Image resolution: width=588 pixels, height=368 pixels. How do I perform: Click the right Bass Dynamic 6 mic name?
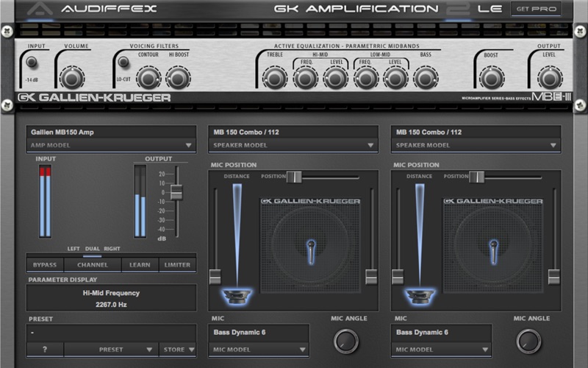pyautogui.click(x=422, y=333)
